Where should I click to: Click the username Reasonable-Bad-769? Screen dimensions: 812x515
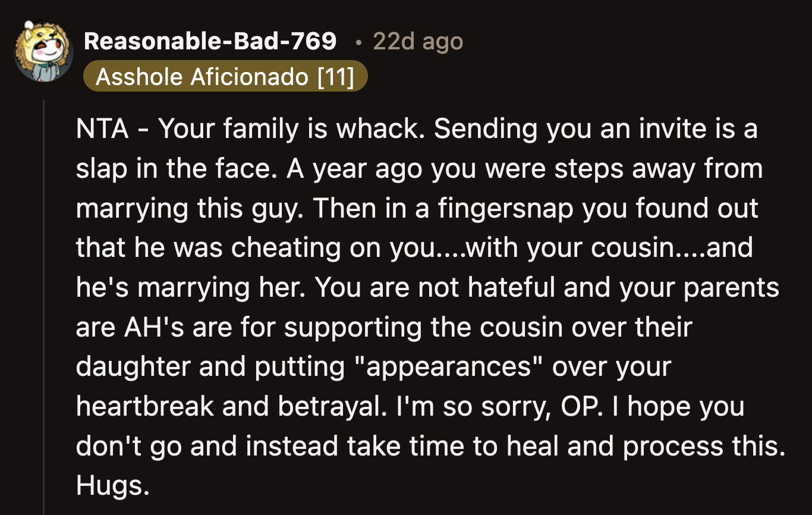pos(210,42)
